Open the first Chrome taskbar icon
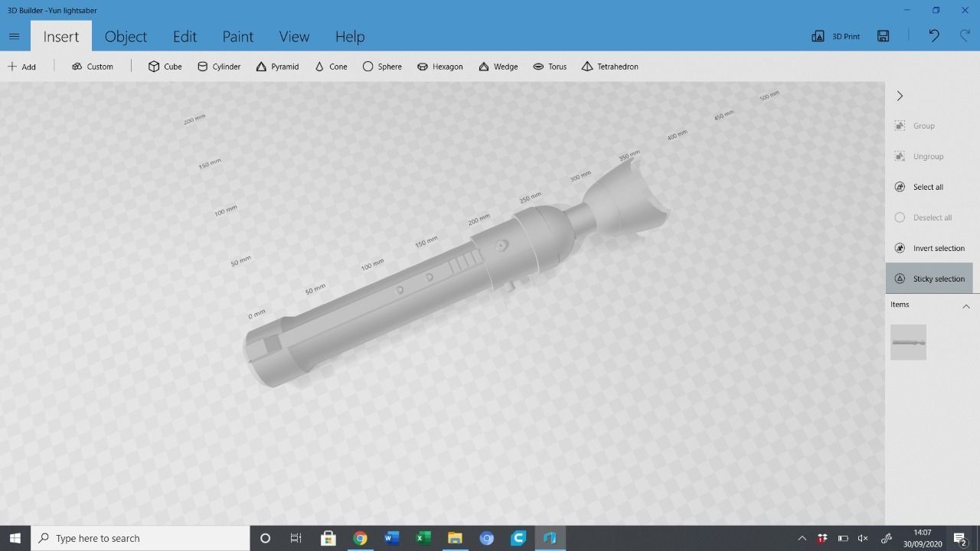Image resolution: width=980 pixels, height=551 pixels. coord(360,538)
